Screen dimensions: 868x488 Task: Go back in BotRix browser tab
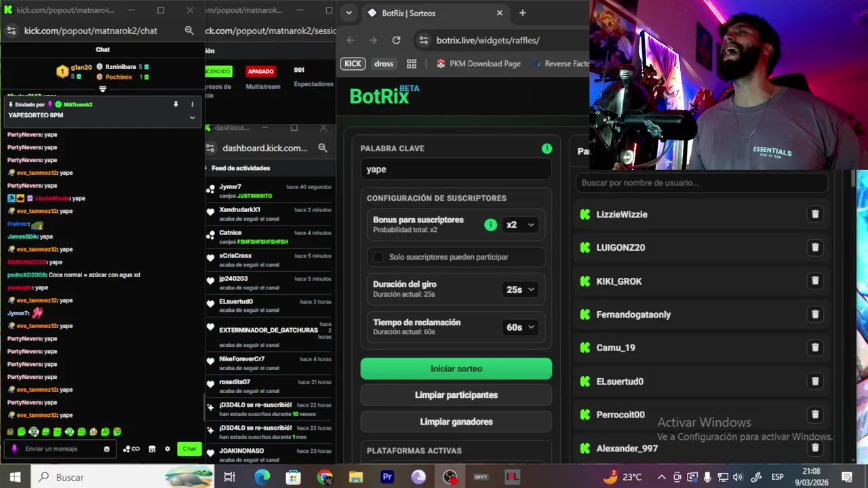pos(351,40)
